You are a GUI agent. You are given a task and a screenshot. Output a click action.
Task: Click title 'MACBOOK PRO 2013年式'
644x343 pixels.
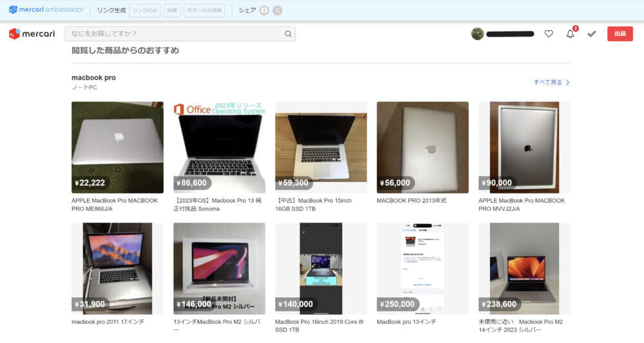[x=412, y=201]
